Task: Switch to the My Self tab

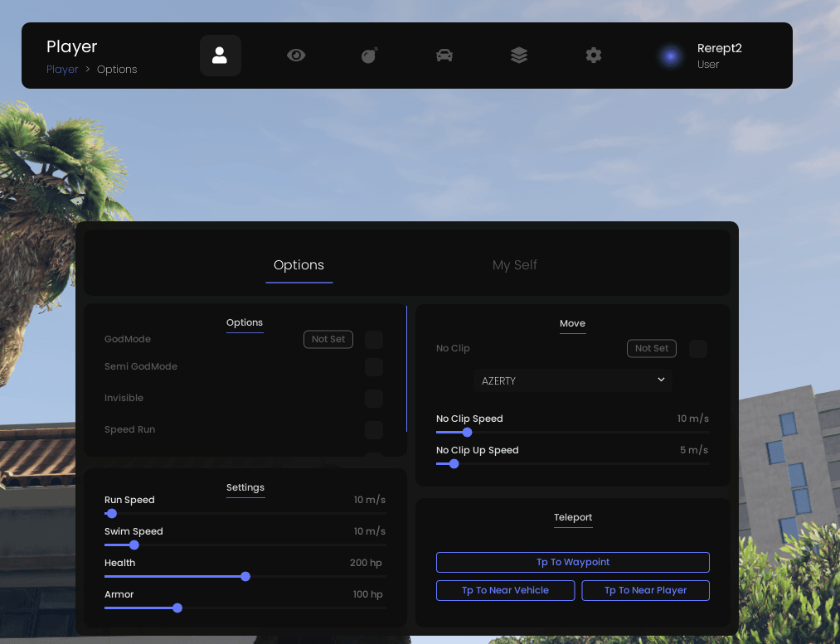Action: (514, 265)
